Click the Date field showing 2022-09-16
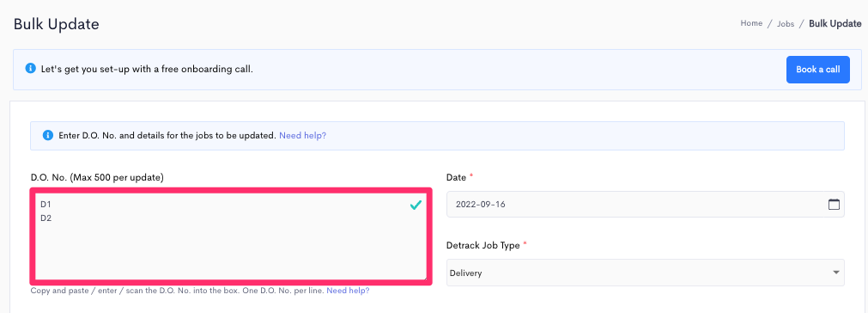Viewport: 868px width, 313px height. (x=646, y=204)
